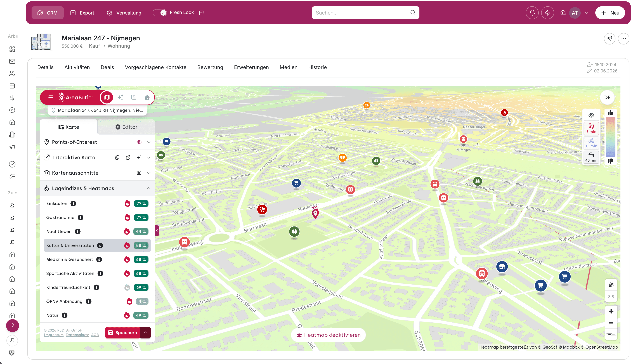Screen dimensions: 633x364
Task: Click the heatmap color gradient legend
Action: pyautogui.click(x=610, y=137)
